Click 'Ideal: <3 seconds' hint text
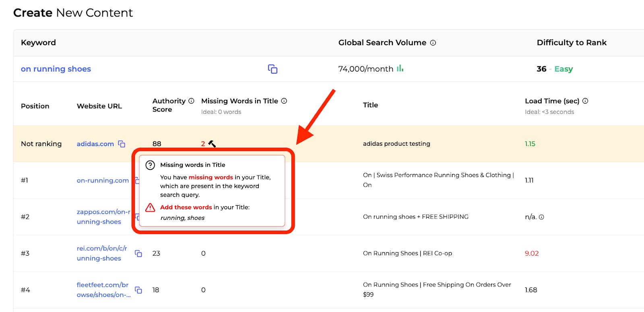 point(549,112)
